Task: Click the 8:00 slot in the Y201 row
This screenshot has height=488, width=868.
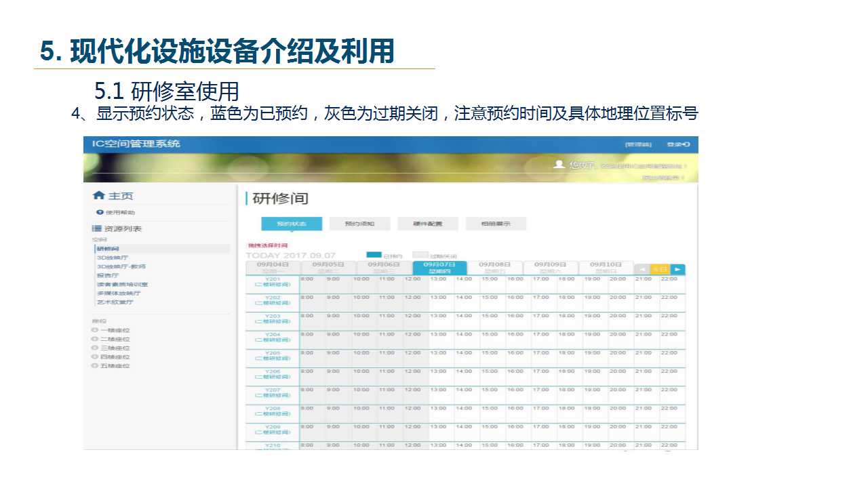Action: tap(313, 284)
